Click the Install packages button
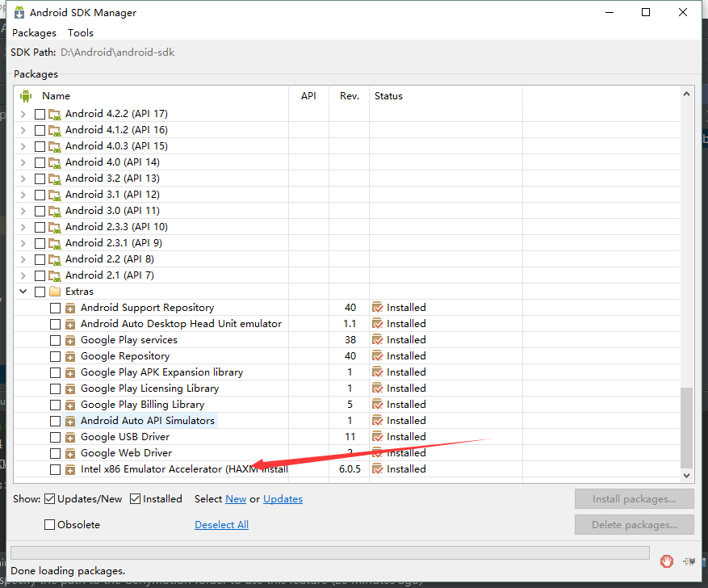 pos(634,499)
